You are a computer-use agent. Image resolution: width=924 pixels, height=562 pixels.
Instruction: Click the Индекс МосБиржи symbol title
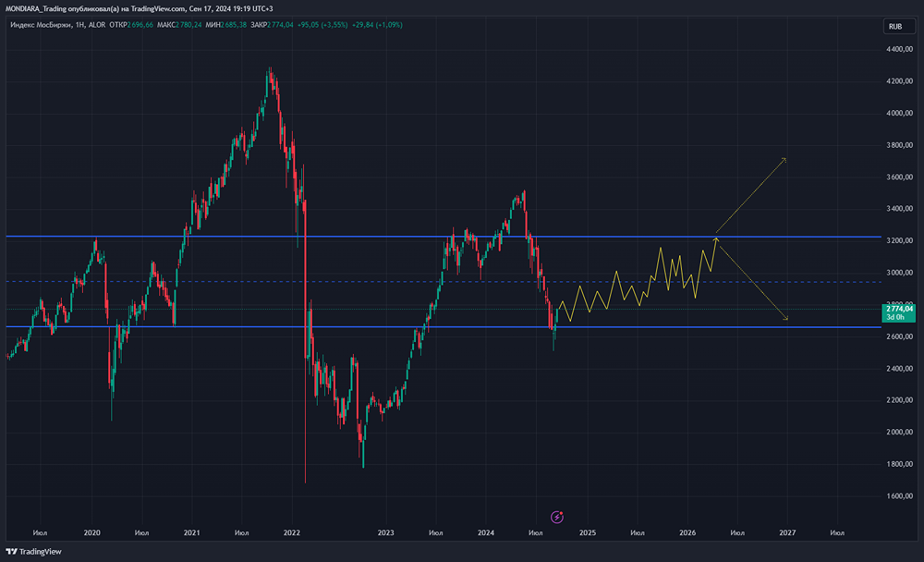click(x=42, y=25)
